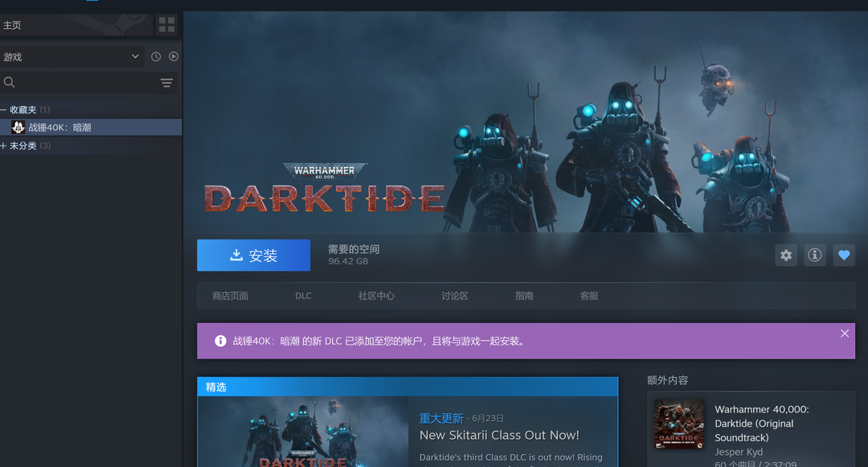868x467 pixels.
Task: Open game settings gear icon
Action: 785,255
